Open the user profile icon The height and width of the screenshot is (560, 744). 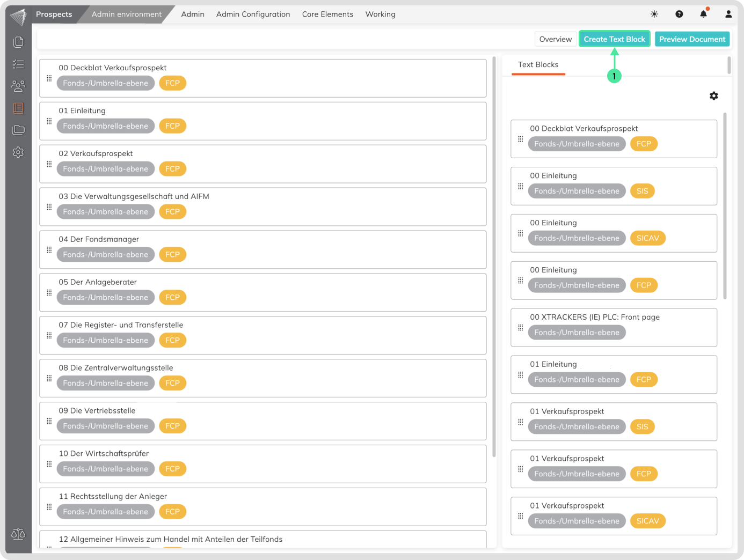pyautogui.click(x=728, y=14)
